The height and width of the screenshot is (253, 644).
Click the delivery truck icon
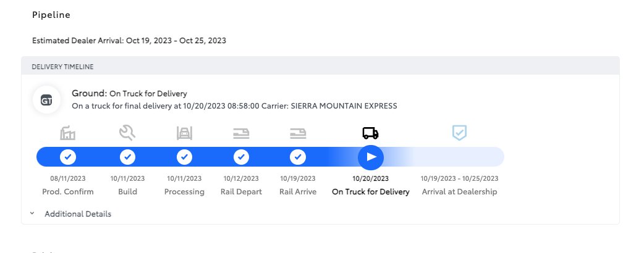click(x=370, y=133)
